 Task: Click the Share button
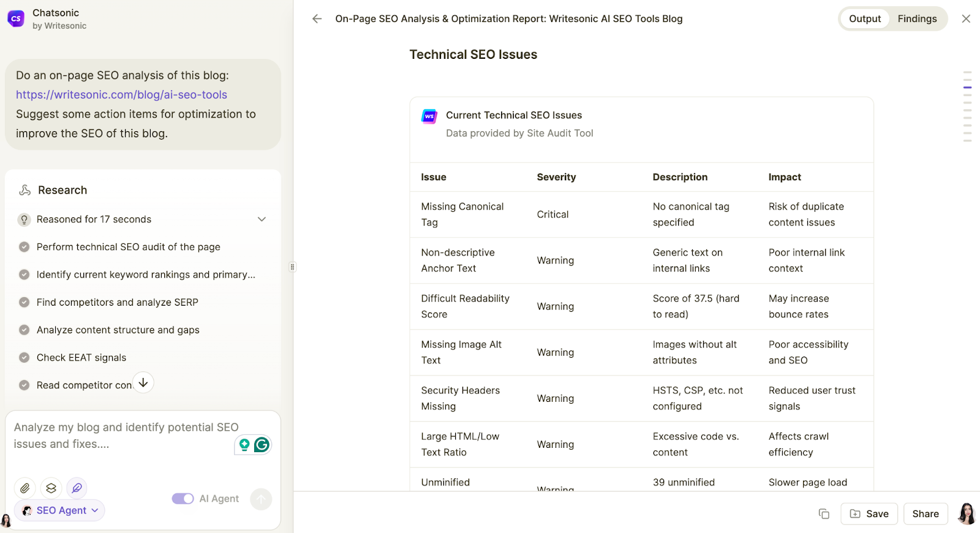[925, 514]
